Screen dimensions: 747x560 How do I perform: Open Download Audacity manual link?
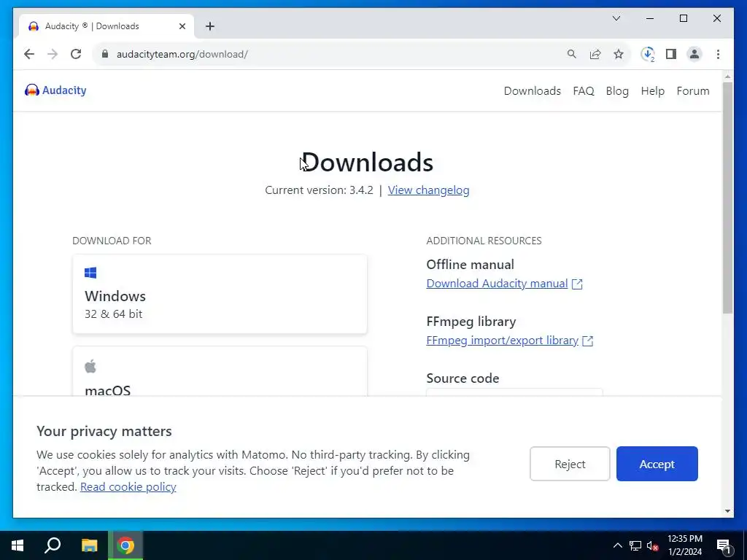click(497, 284)
